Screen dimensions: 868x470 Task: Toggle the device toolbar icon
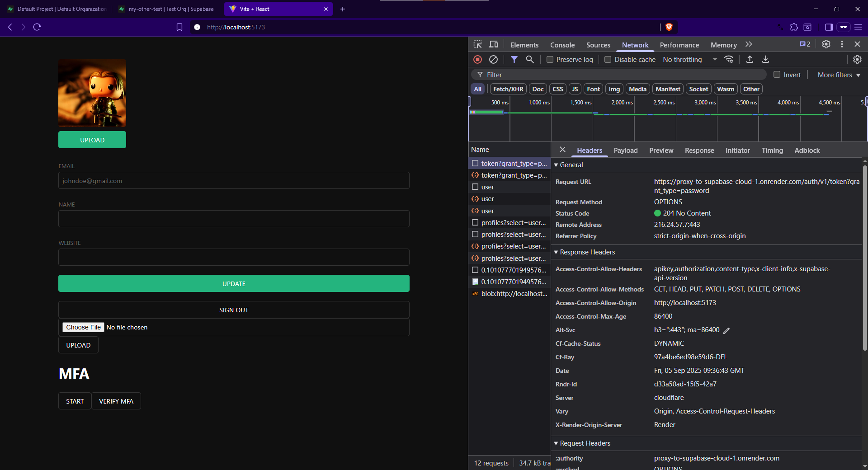(494, 44)
